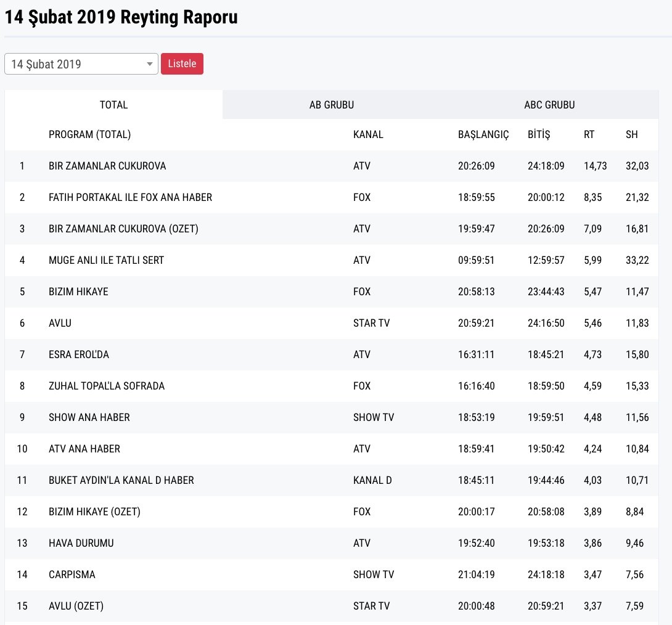
Task: Click the SH column header
Action: coord(631,134)
